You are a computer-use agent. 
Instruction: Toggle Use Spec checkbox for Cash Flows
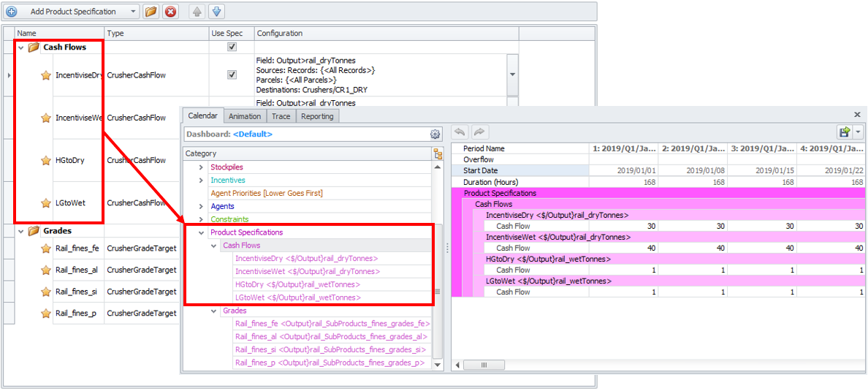coord(232,47)
